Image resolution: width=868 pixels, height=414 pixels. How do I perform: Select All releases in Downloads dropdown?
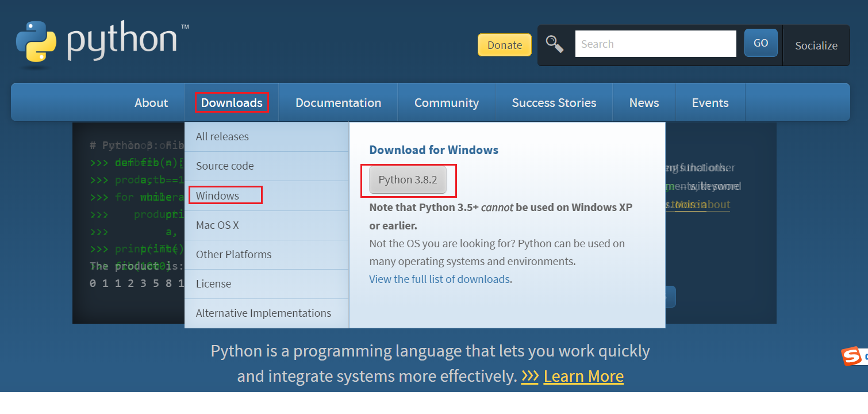[267, 137]
